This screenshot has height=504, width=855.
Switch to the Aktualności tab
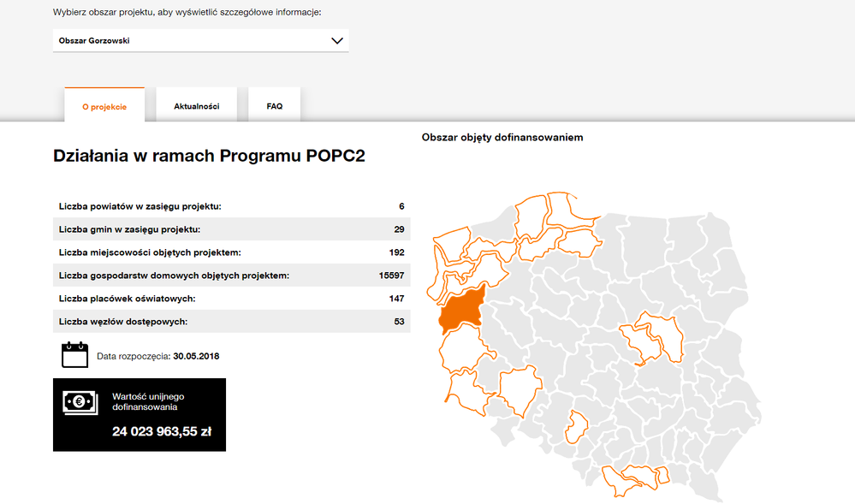point(197,106)
